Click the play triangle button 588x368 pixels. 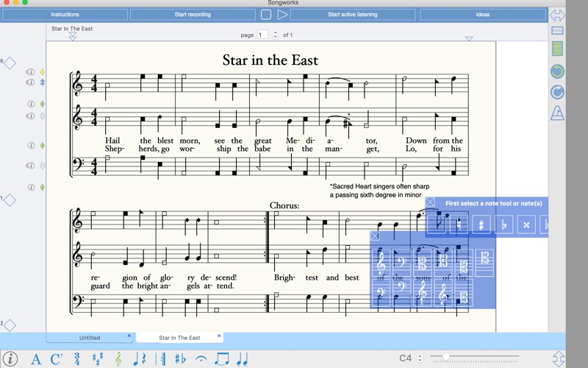tap(282, 15)
